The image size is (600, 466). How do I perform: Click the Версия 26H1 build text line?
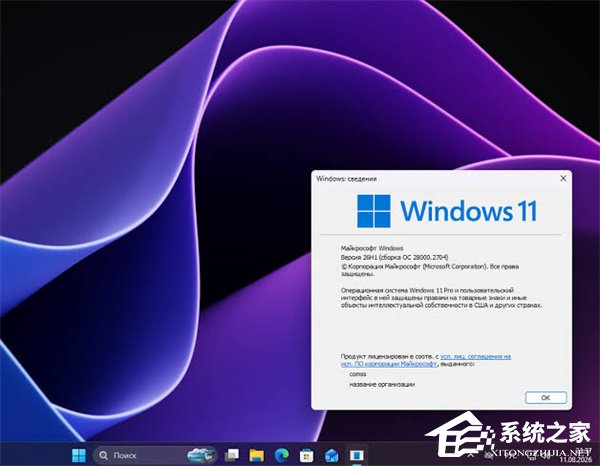(x=395, y=257)
